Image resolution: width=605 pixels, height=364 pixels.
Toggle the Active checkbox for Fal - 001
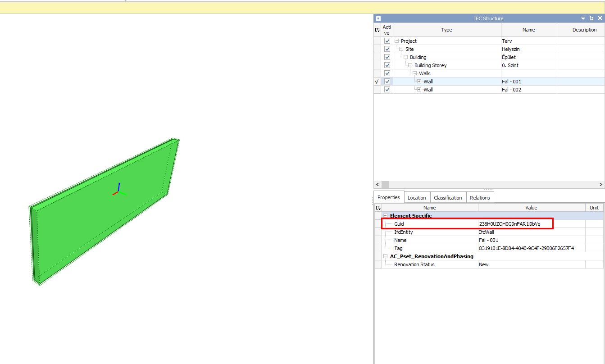tap(387, 82)
